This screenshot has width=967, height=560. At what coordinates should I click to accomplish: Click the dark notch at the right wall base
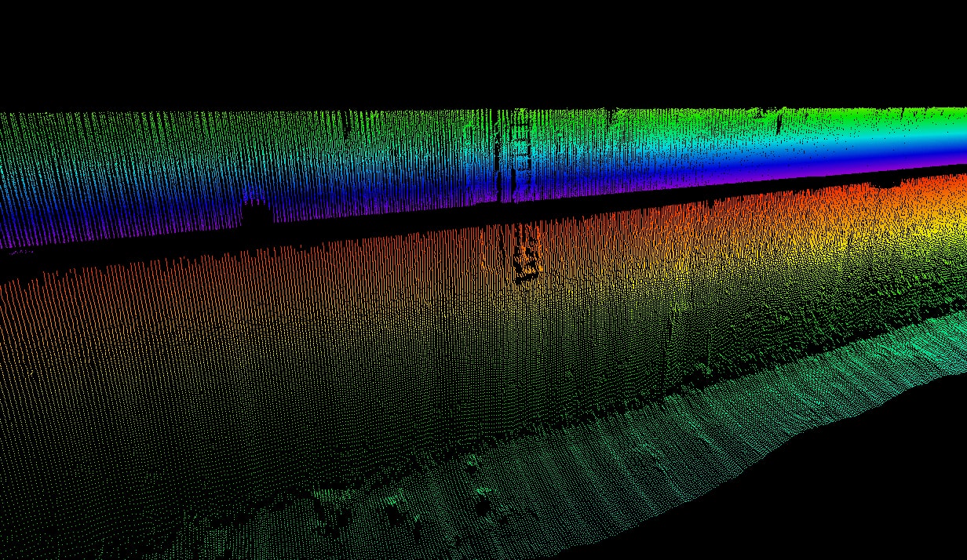(887, 182)
